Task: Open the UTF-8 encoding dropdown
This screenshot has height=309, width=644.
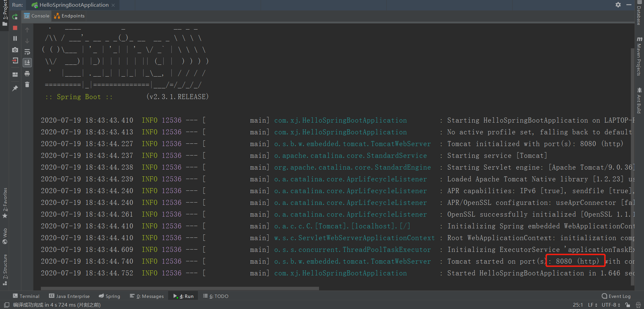Action: 611,305
